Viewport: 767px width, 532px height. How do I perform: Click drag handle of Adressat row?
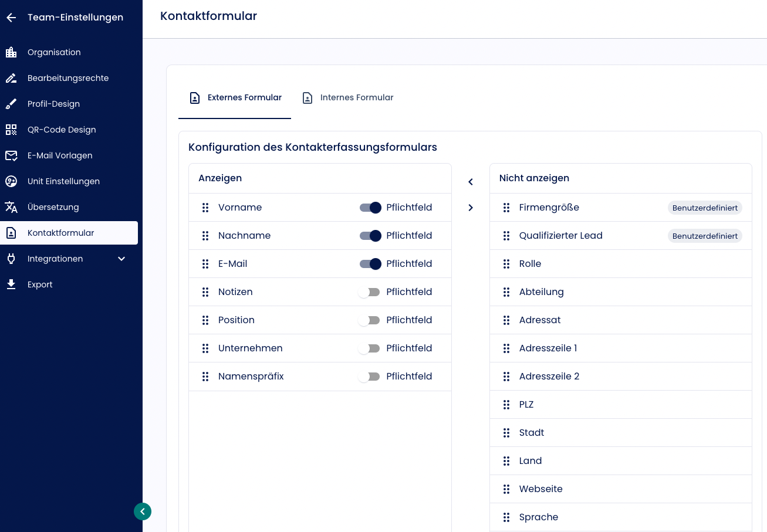tap(506, 320)
